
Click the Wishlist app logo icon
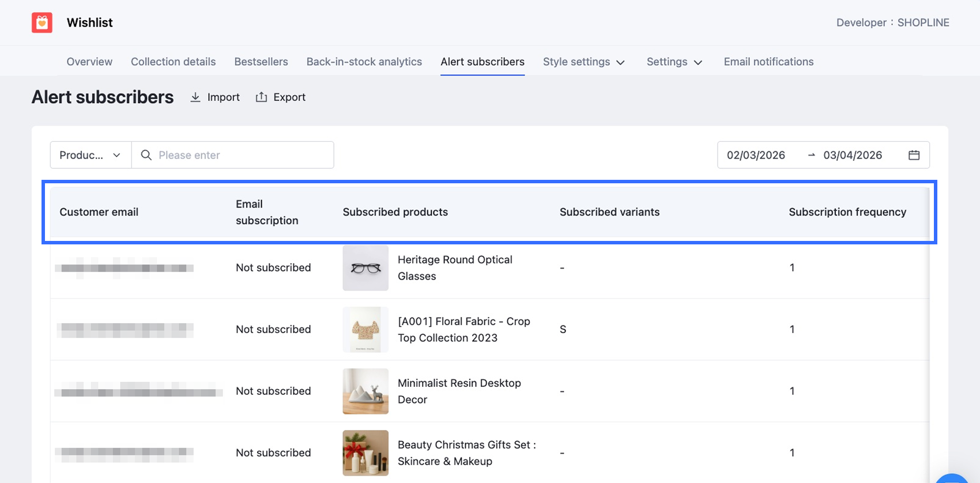(x=42, y=22)
